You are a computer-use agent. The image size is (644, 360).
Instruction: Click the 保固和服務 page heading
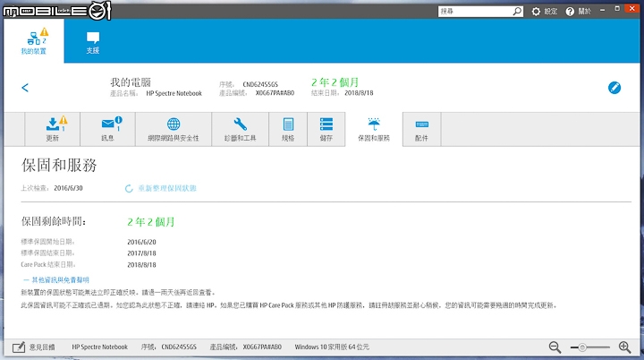pos(59,166)
